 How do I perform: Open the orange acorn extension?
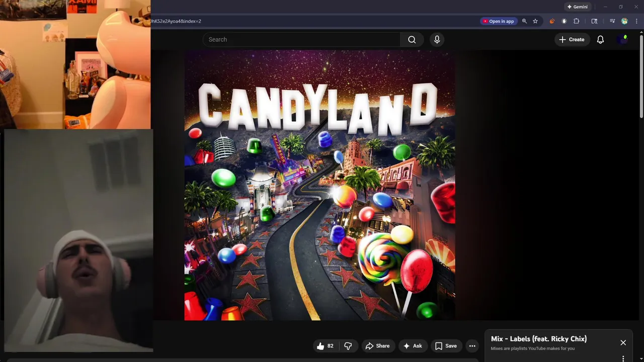pyautogui.click(x=552, y=21)
